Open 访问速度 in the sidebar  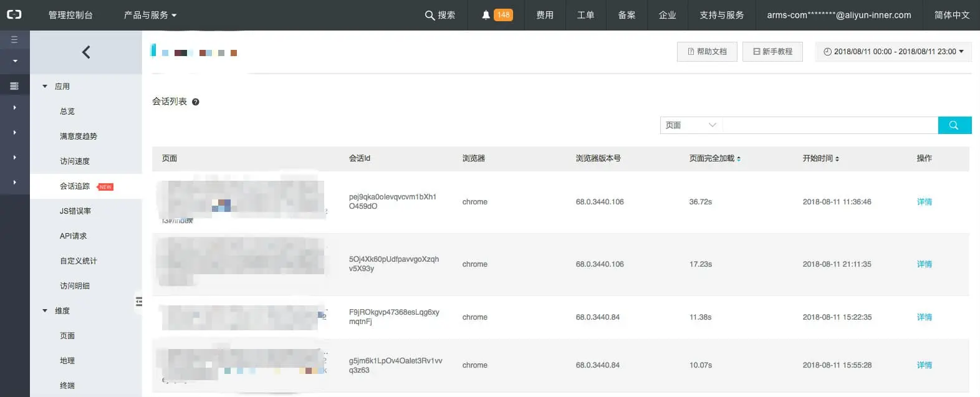[75, 161]
